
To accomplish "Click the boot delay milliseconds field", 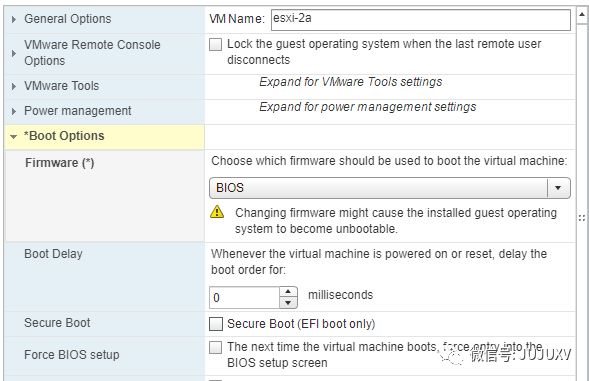I will [x=245, y=298].
